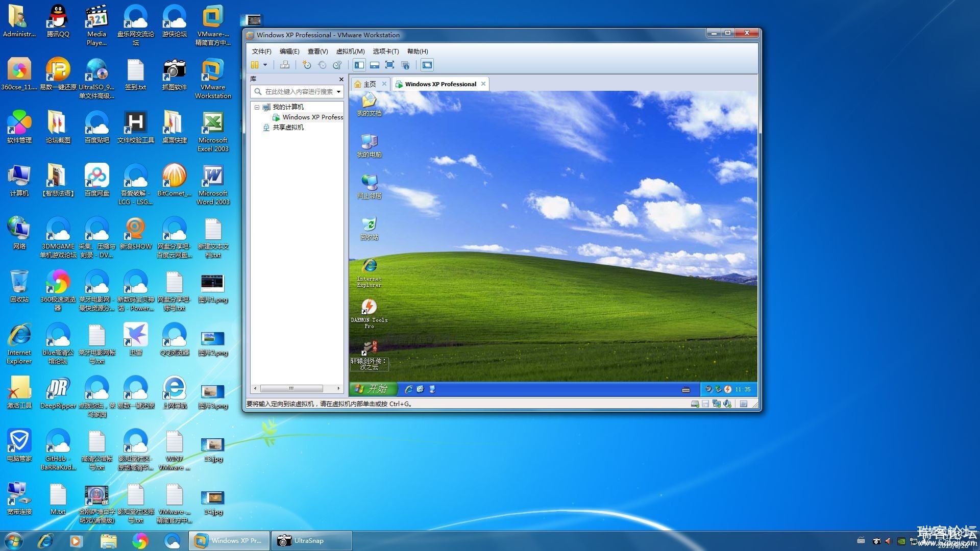Enter full screen mode via toolbar icon
Screen dimensions: 980x551
tap(389, 65)
